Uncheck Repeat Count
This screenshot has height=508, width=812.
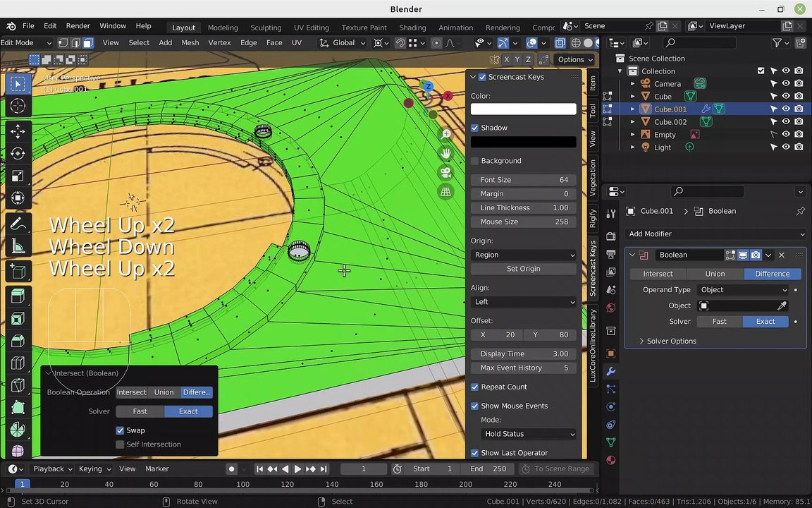474,387
